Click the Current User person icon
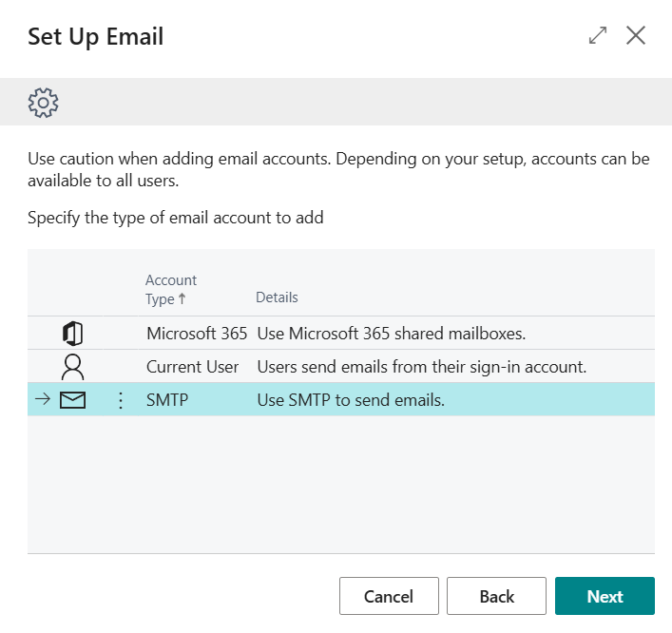Viewport: 672px width, 633px height. 73,367
